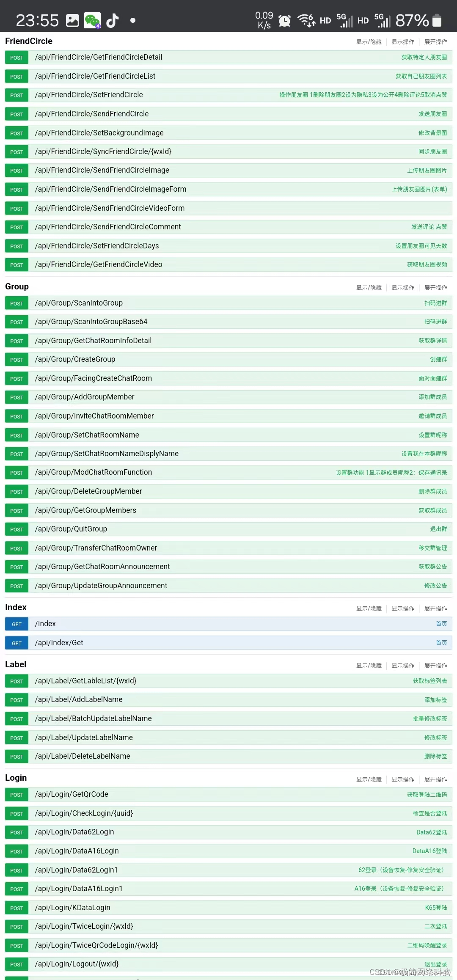Click 展开操作 for Login section

tap(436, 779)
